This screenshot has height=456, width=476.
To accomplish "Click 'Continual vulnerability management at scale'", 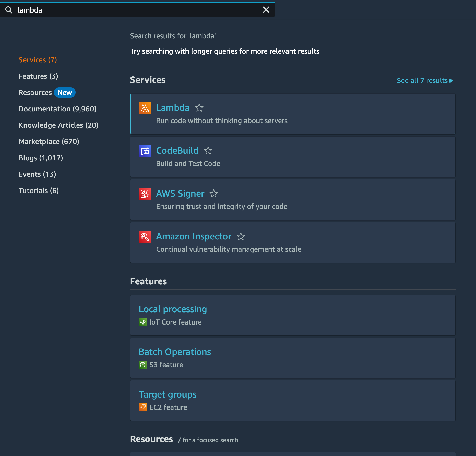I will coord(229,249).
